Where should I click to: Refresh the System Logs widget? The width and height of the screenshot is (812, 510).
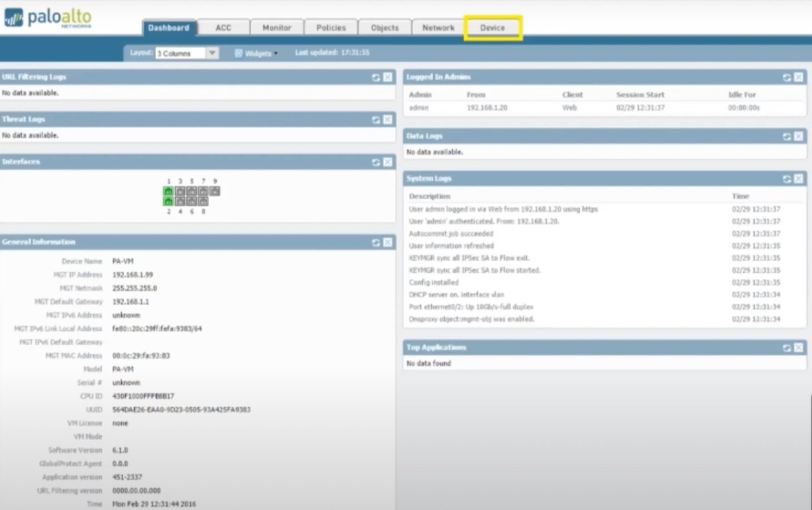787,179
